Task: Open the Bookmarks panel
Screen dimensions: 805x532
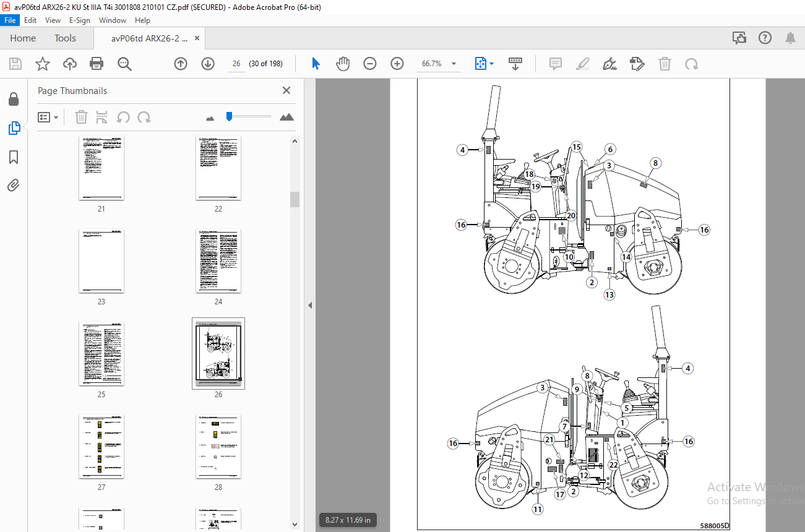Action: pos(14,157)
